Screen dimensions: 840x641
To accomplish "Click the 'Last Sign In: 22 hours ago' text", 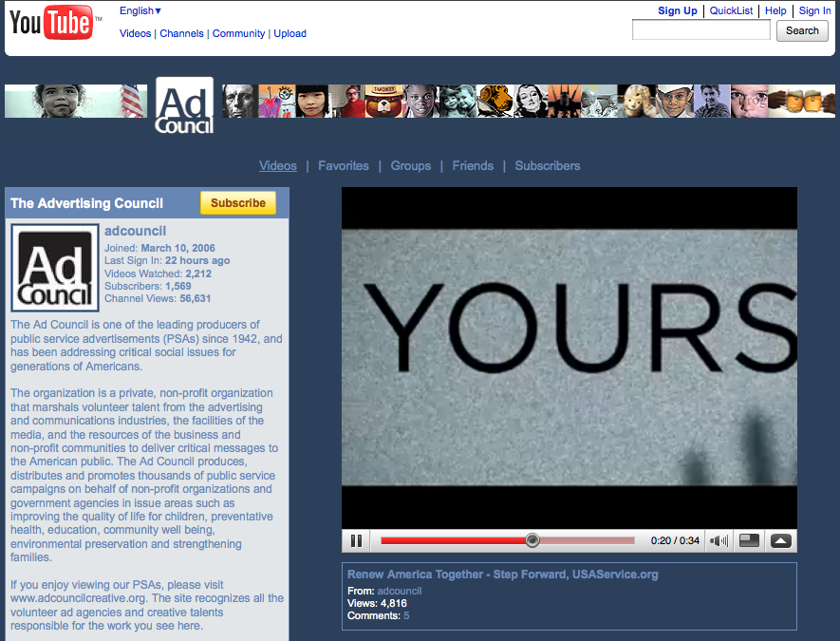I will [167, 260].
